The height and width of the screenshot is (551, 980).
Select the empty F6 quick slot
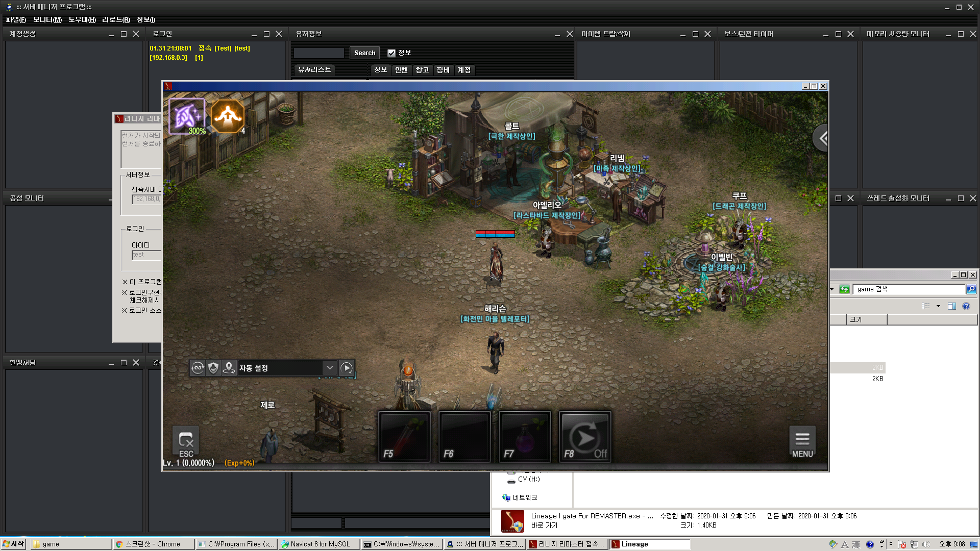pos(464,437)
